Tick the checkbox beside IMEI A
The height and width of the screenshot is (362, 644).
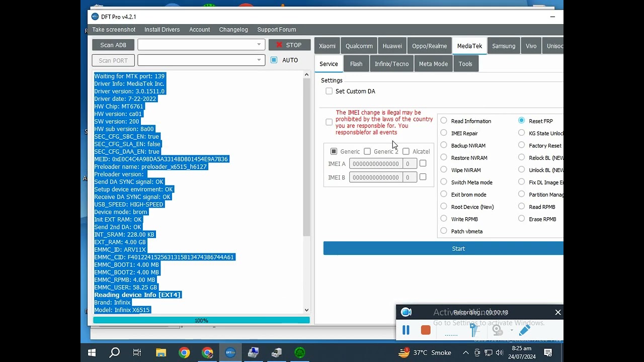pyautogui.click(x=423, y=163)
